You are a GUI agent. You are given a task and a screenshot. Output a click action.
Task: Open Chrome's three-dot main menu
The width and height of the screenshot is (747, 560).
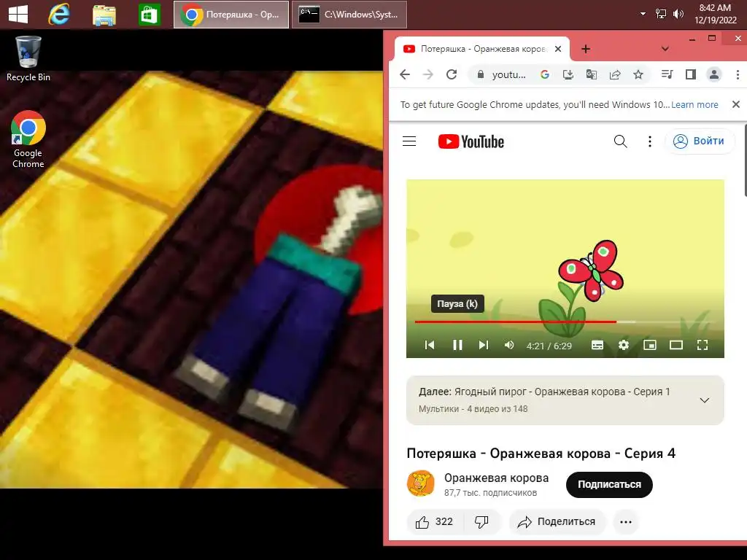point(738,74)
